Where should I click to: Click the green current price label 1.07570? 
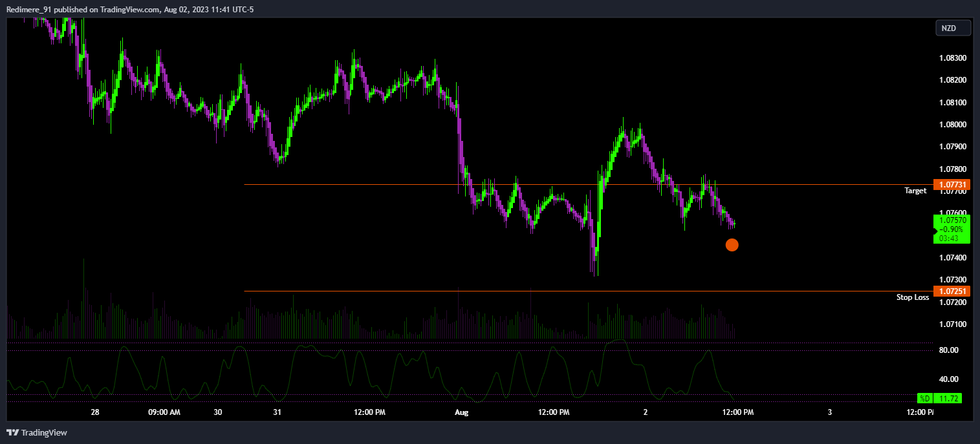[952, 220]
